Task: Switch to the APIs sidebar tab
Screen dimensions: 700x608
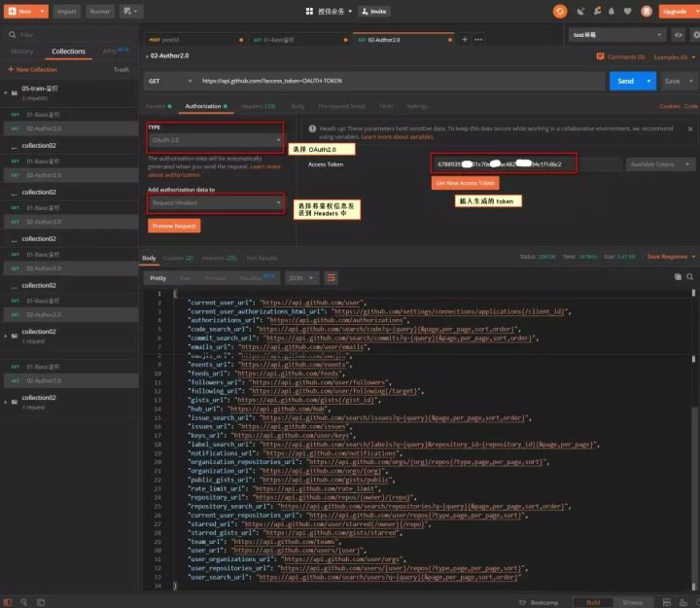Action: (x=115, y=51)
